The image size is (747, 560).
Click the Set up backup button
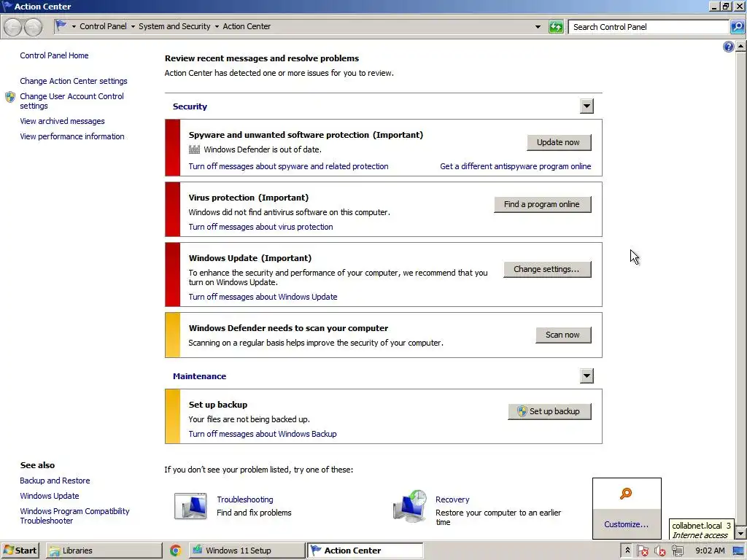click(549, 411)
